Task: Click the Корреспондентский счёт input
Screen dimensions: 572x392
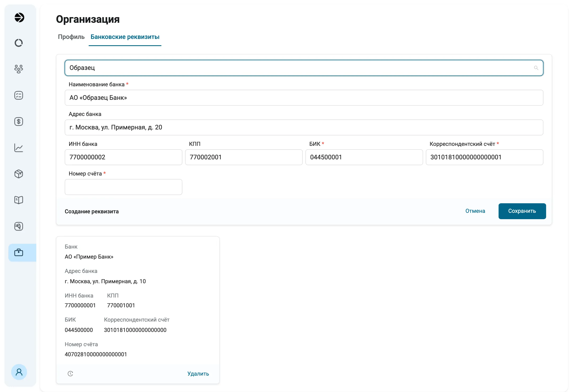Action: coord(484,157)
